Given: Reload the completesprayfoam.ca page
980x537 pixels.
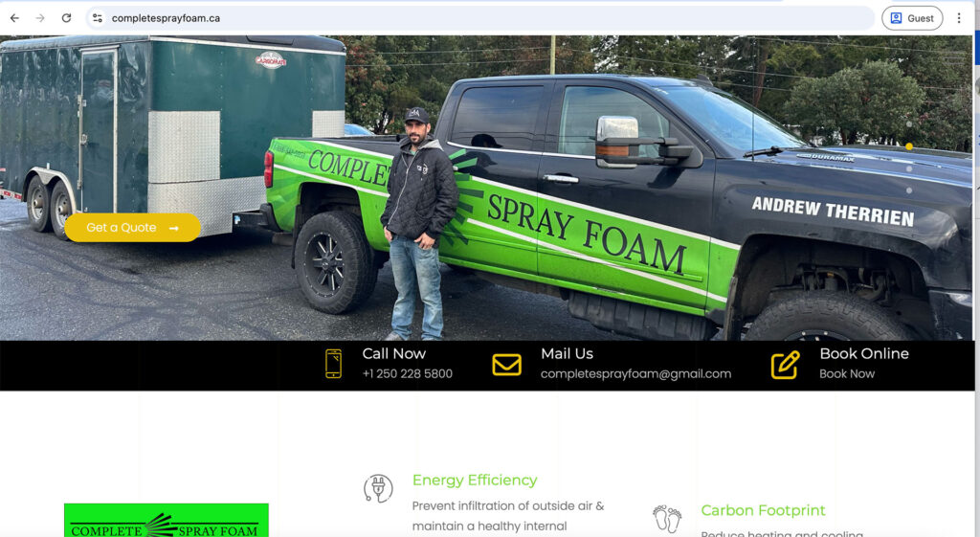Looking at the screenshot, I should tap(66, 18).
